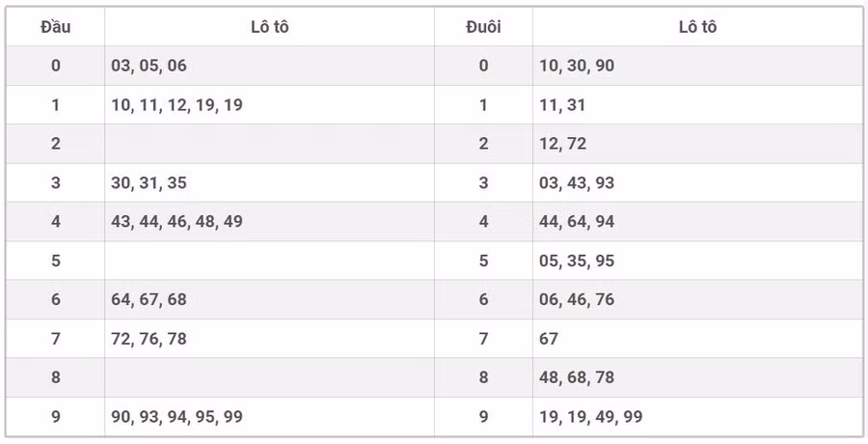868x444 pixels.
Task: Click the "Đuôi" column header
Action: (483, 27)
